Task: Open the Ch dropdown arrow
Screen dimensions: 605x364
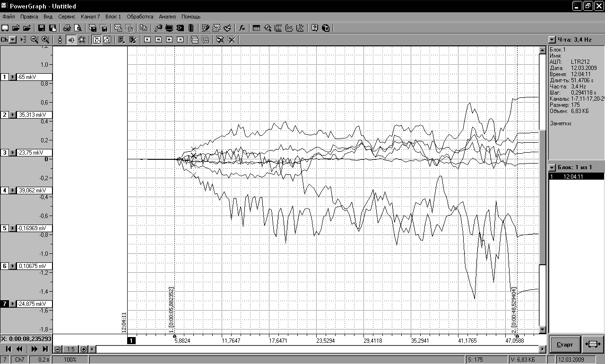Action: point(13,40)
